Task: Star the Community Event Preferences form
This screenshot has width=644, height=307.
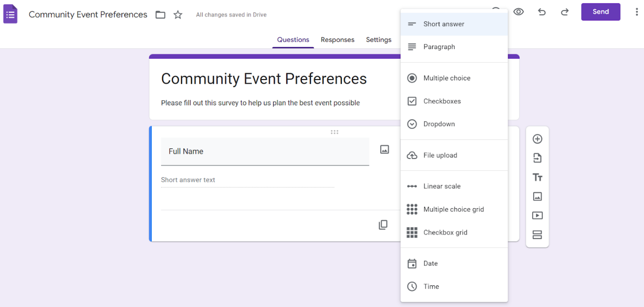Action: tap(177, 14)
